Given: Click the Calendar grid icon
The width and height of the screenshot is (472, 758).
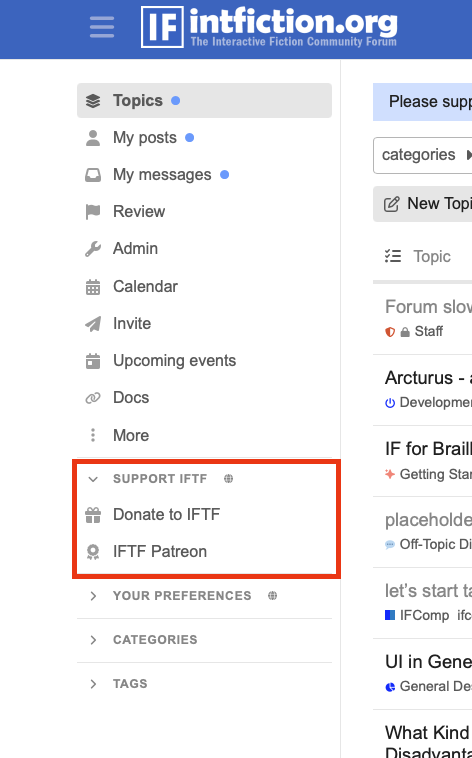Looking at the screenshot, I should 93,287.
